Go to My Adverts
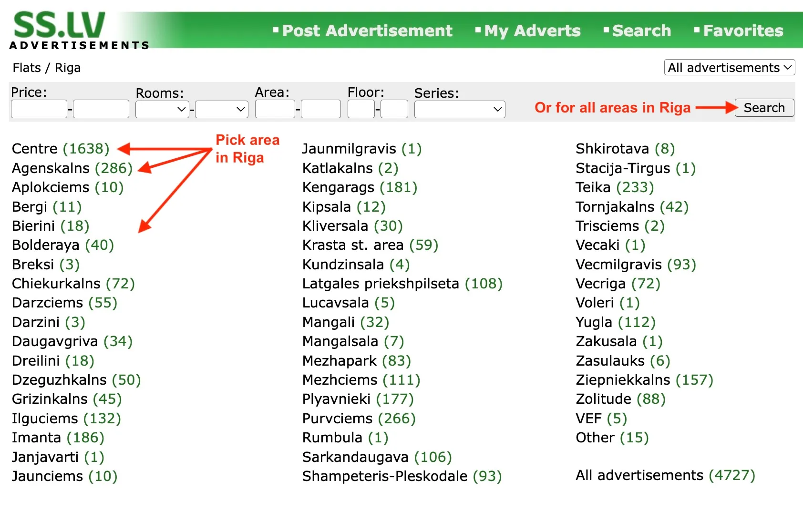The image size is (803, 532). pyautogui.click(x=532, y=31)
